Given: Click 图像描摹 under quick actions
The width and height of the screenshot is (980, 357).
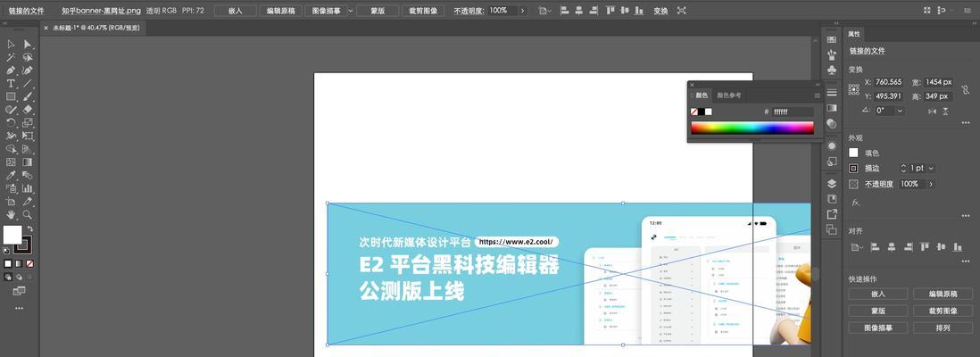Looking at the screenshot, I should tap(878, 328).
